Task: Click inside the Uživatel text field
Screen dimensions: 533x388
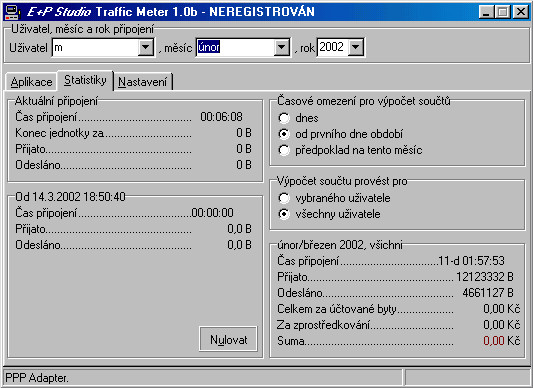Action: (96, 47)
